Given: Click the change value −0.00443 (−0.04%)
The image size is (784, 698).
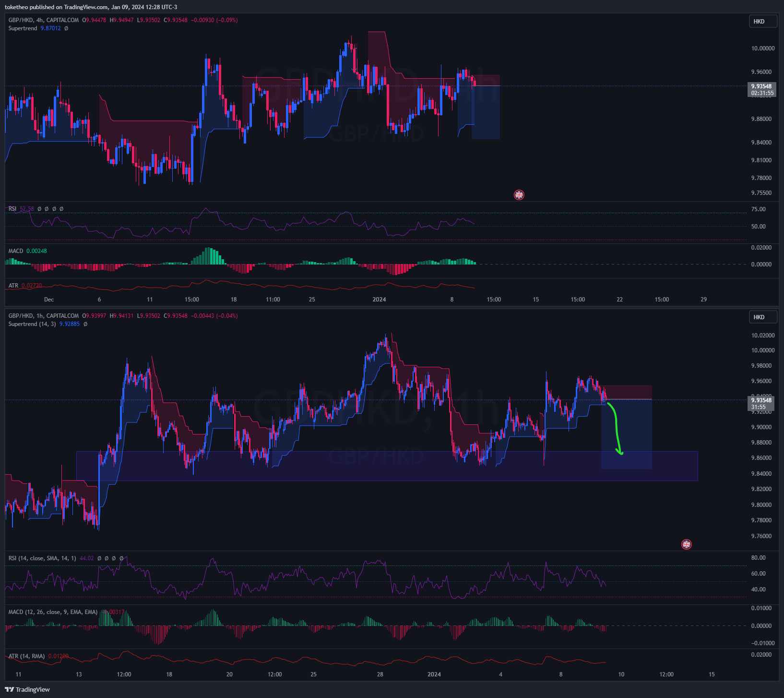Looking at the screenshot, I should (214, 316).
